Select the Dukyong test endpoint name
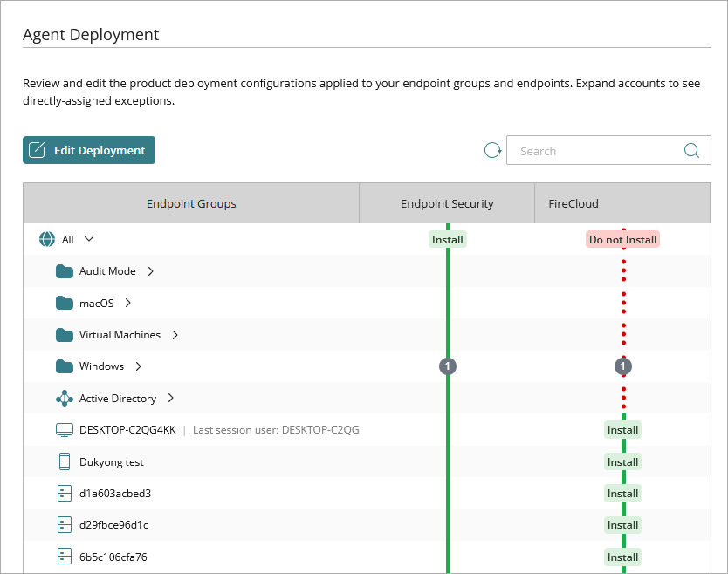Screen dimensions: 728x574 click(x=112, y=462)
